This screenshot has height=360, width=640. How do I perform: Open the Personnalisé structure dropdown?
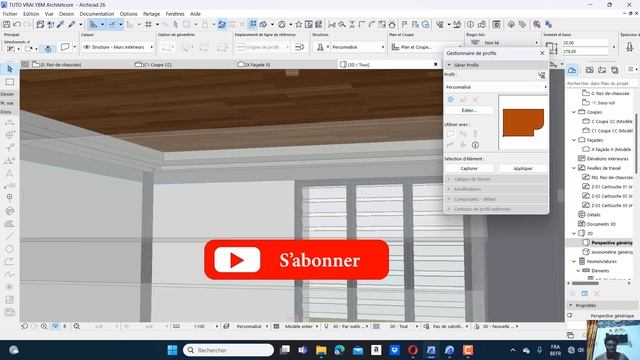coord(357,47)
